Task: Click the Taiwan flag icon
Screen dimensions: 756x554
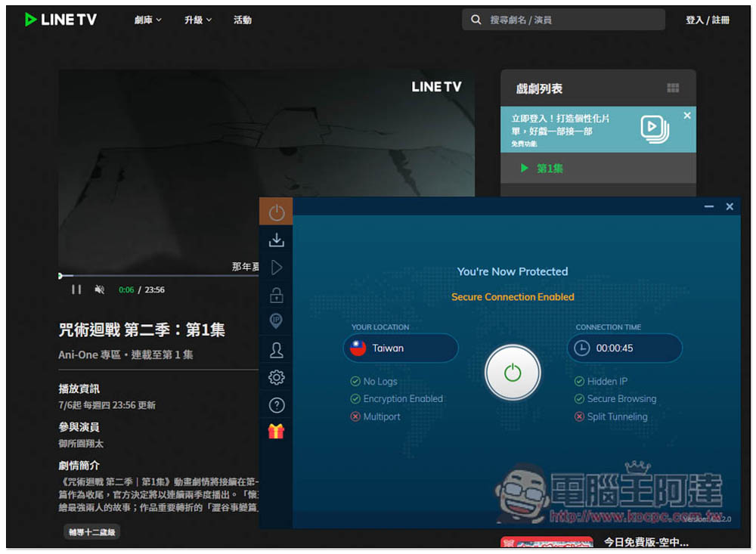Action: click(358, 348)
